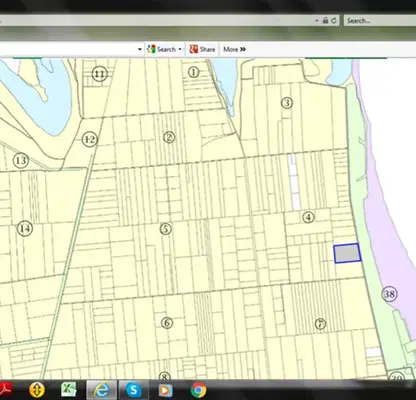Open the Search button dropdown arrow
Viewport: 416px width, 400px height.
(180, 49)
